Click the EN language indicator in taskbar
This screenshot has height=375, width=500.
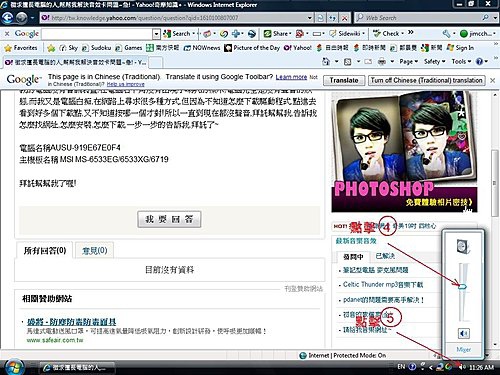[x=401, y=367]
